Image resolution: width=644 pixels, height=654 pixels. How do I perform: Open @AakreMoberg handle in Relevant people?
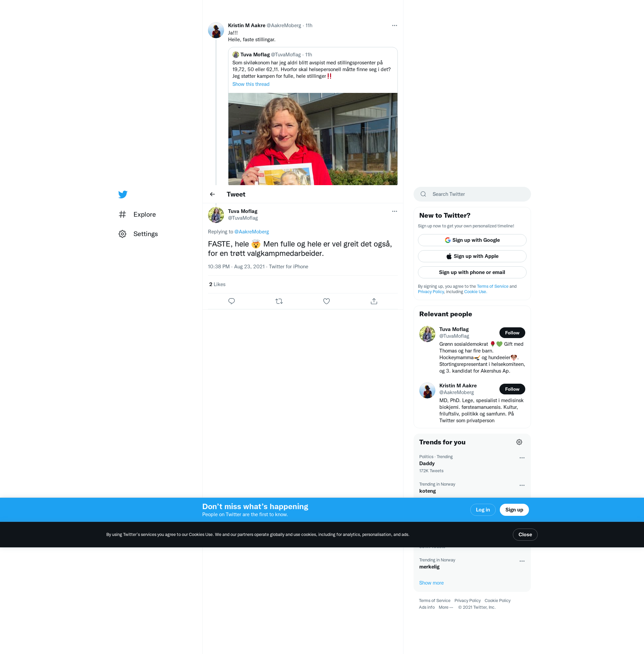(x=456, y=393)
